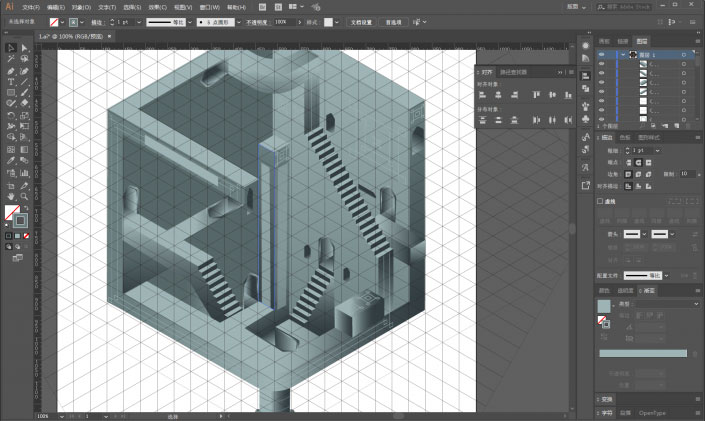Open the 窗口(W) menu
This screenshot has width=705, height=421.
tap(210, 7)
